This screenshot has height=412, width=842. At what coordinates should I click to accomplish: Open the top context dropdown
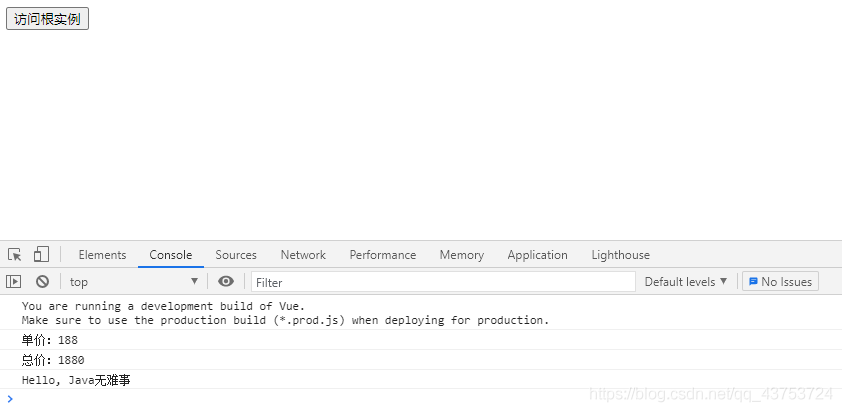[134, 281]
